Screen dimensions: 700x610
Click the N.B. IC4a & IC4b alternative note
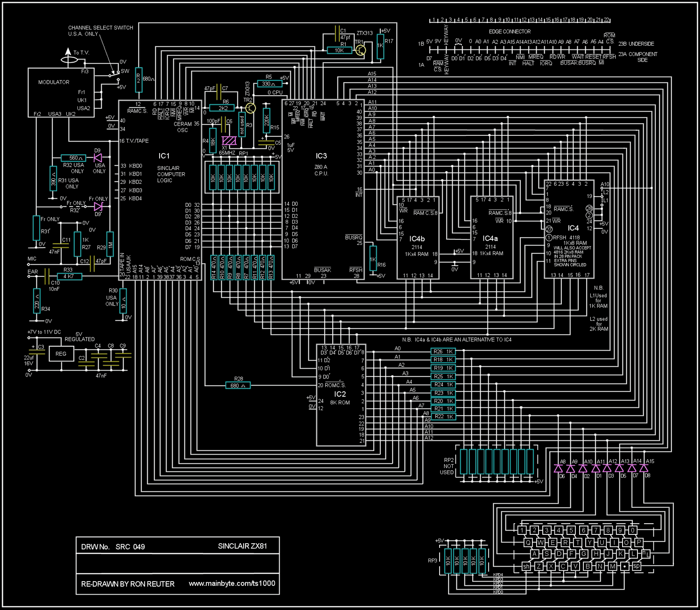[457, 340]
